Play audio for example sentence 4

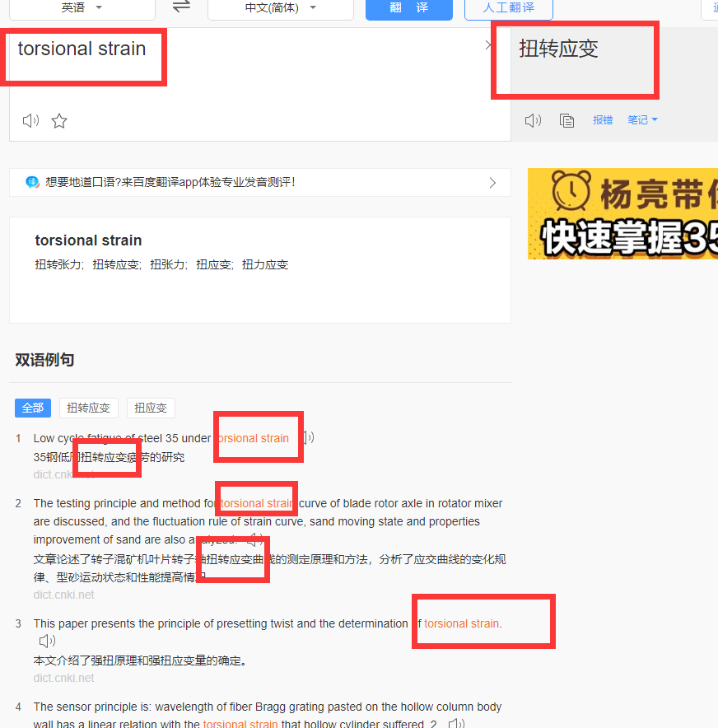point(457,723)
